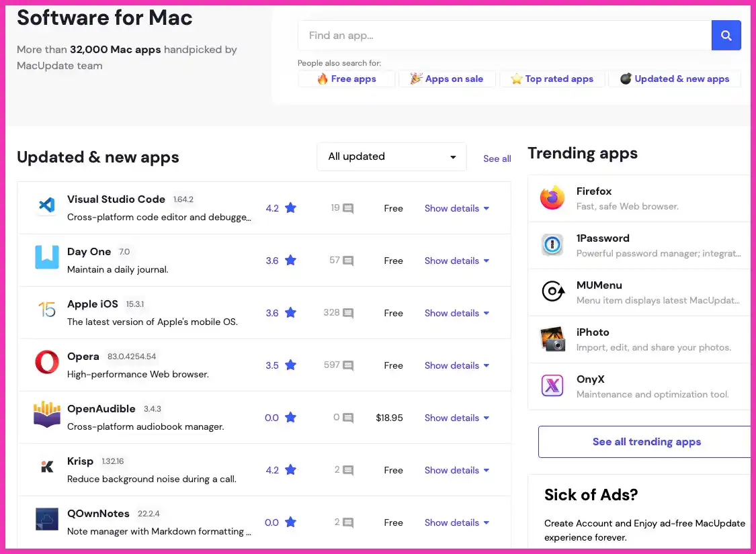Click the iPhoto icon in Trending apps
Image resolution: width=756 pixels, height=554 pixels.
(x=552, y=338)
